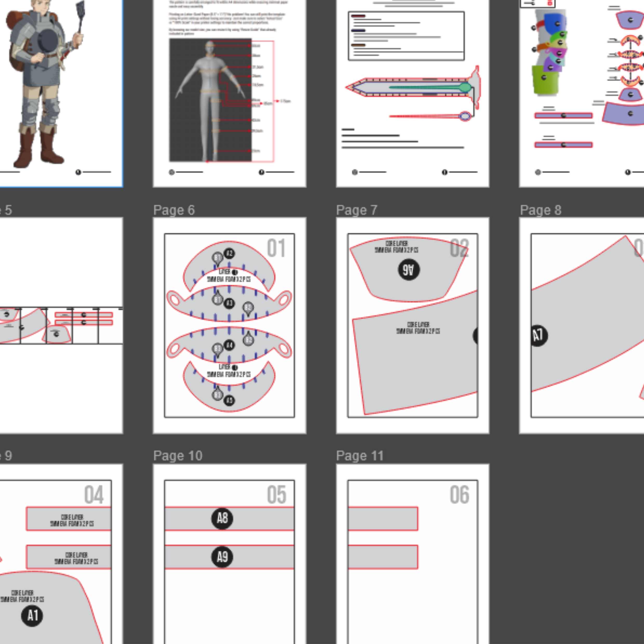
Task: Select the sword diagram page thumbnail
Action: click(412, 93)
